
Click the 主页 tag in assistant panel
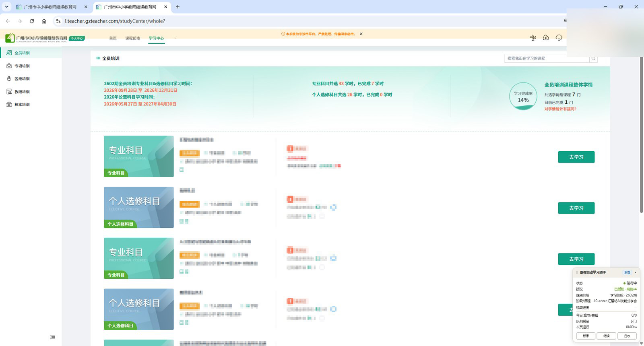click(x=627, y=272)
